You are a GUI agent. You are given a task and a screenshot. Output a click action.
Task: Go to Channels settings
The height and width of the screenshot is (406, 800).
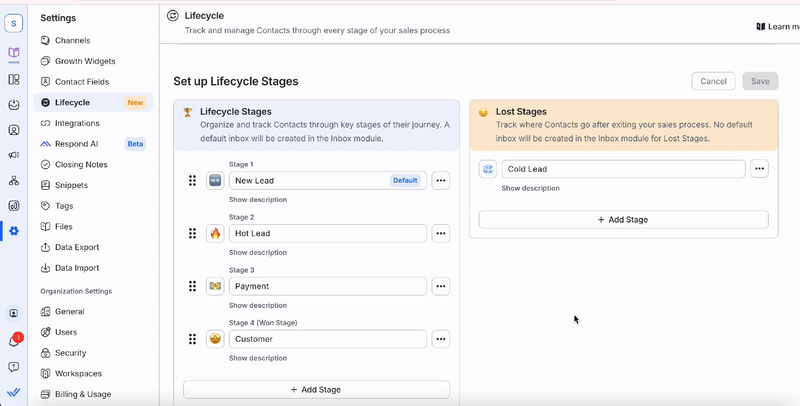click(x=72, y=40)
